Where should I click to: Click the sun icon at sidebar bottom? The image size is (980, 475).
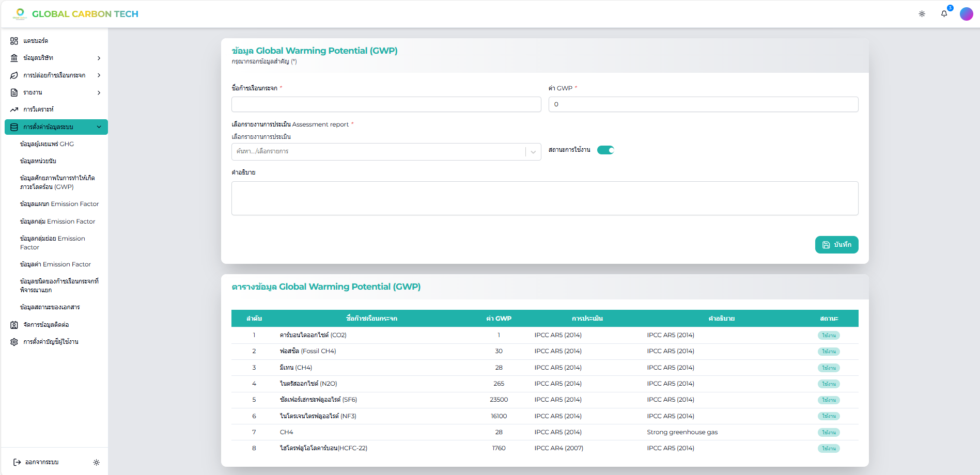[x=96, y=463]
